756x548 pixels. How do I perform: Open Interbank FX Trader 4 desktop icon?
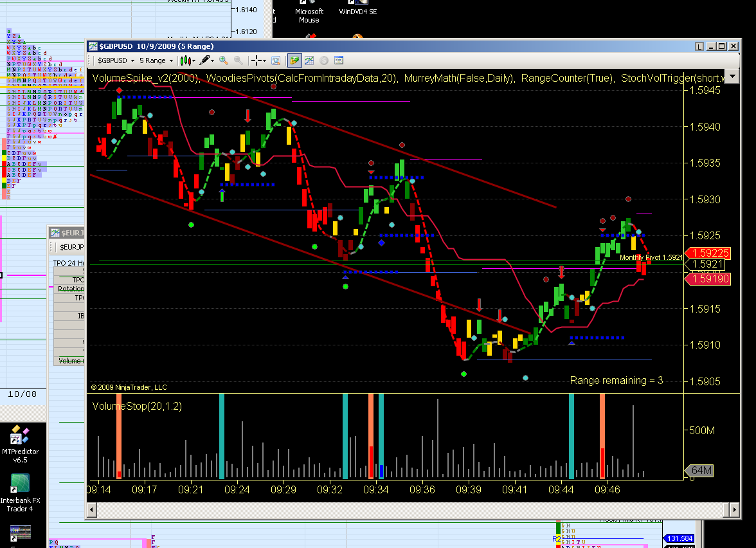(20, 493)
